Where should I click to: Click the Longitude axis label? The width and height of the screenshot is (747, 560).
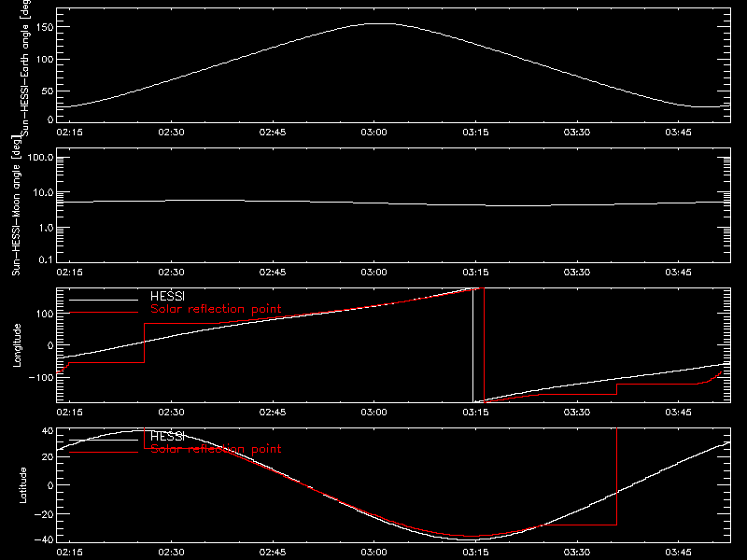click(x=17, y=345)
